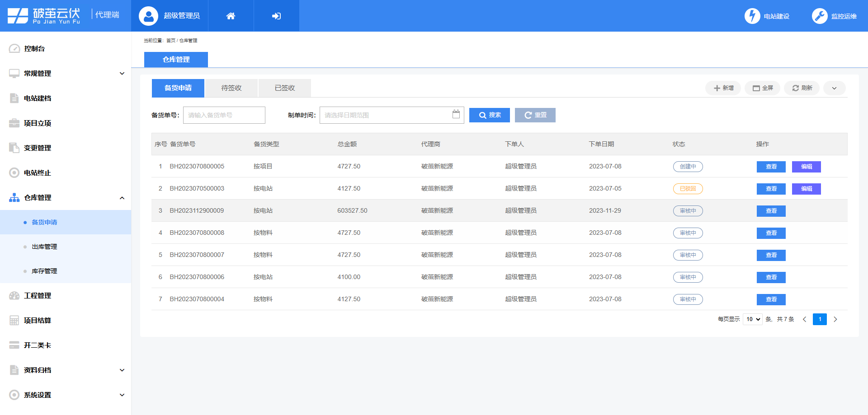Open the lightning bolt 电站建设 icon
Image resolution: width=868 pixels, height=415 pixels.
pyautogui.click(x=752, y=16)
